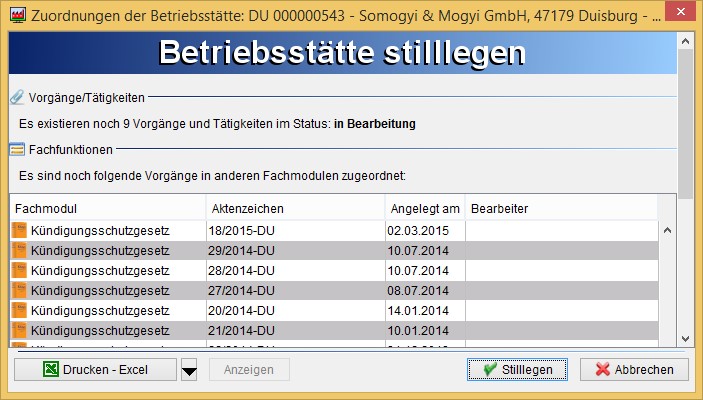Click Kündigungsschutzgesetz text in row 27/2014-DU
This screenshot has height=400, width=703.
click(100, 291)
